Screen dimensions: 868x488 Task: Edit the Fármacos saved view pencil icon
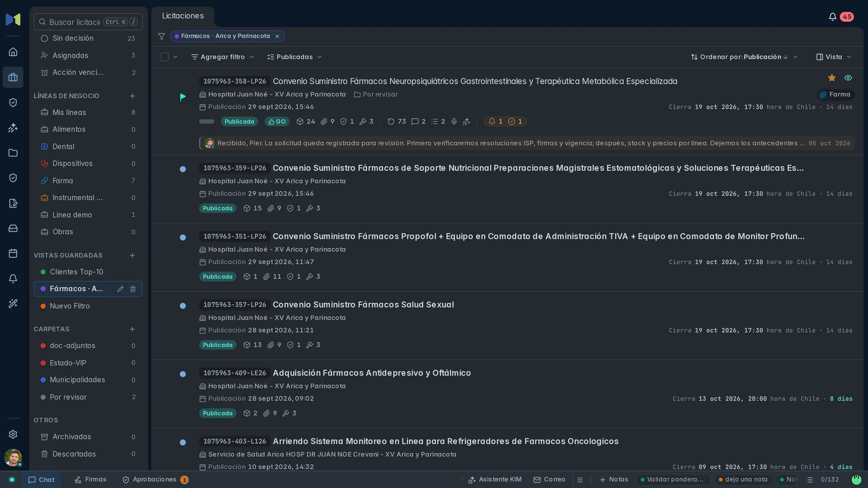click(120, 289)
